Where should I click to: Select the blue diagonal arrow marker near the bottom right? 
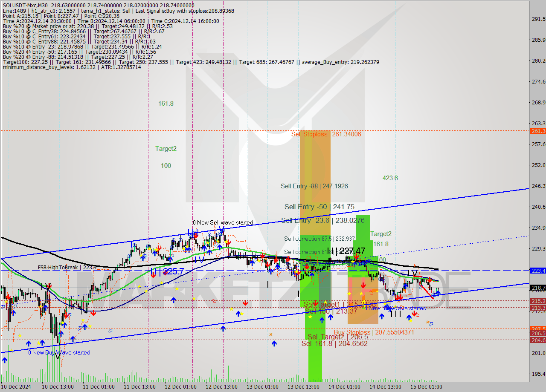tap(430, 325)
